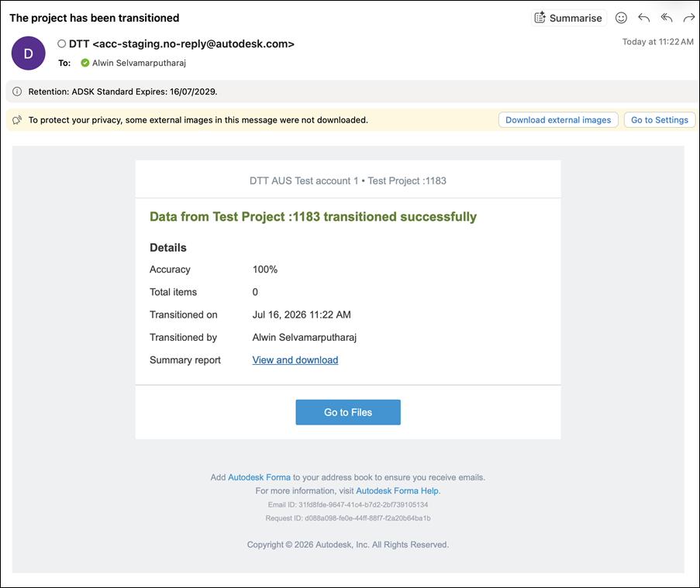
Task: Click recipient name Alwin Selvamarputharaj in To field
Action: 139,63
